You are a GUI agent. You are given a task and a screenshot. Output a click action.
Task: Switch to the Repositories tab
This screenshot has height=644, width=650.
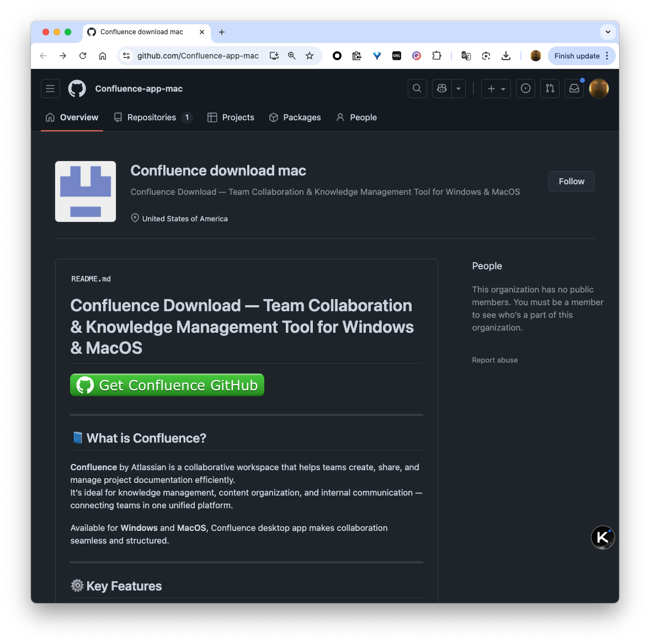[152, 118]
